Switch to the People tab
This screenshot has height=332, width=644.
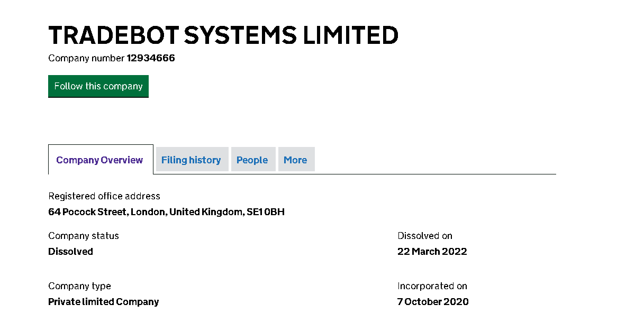[x=252, y=160]
